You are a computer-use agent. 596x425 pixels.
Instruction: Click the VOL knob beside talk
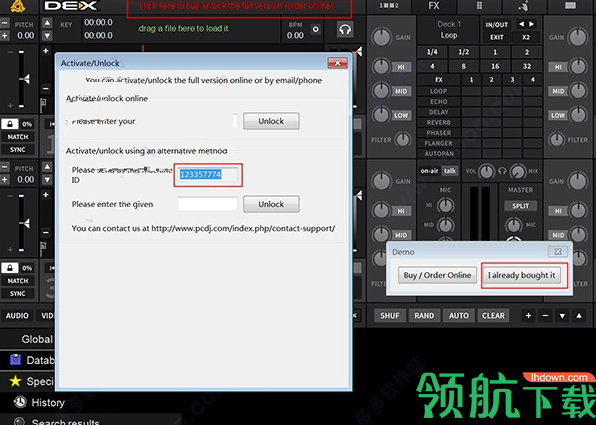coord(486,171)
